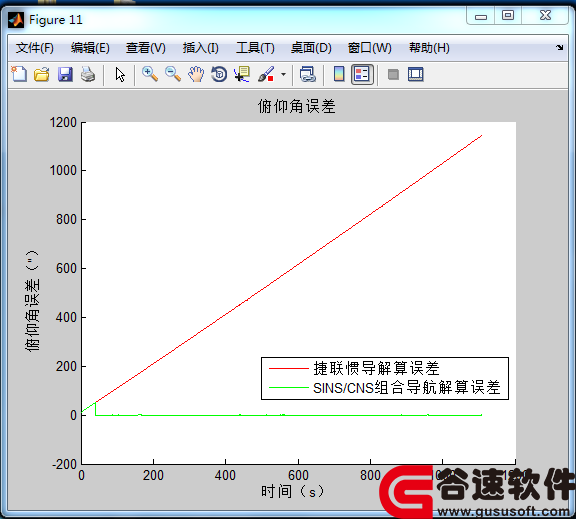576x519 pixels.
Task: Click the dock figure arrow at menu bar right
Action: point(559,47)
